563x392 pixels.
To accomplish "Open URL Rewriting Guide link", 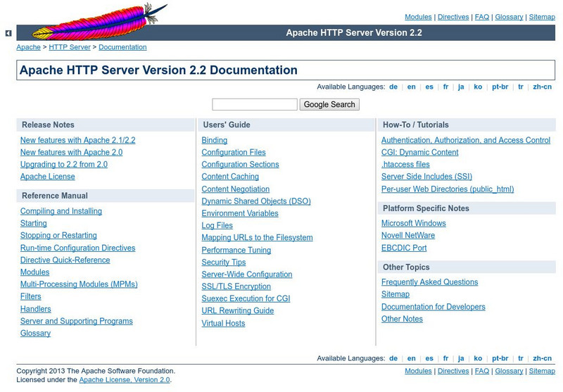I will (238, 311).
